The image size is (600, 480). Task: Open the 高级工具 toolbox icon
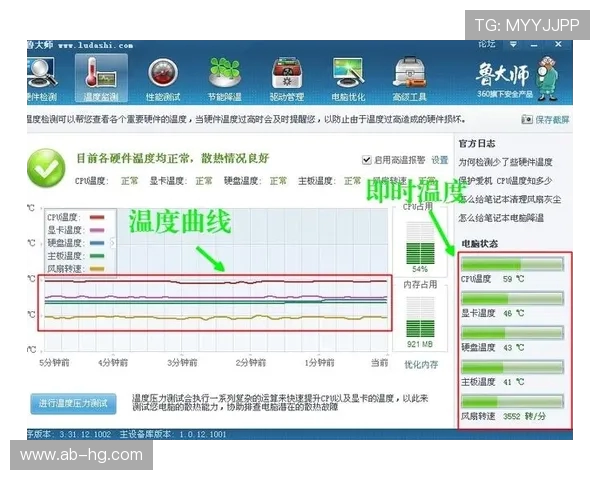(409, 76)
